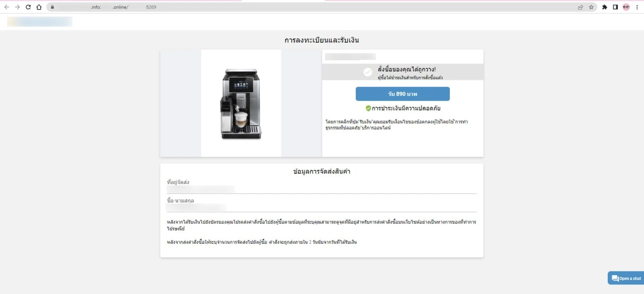Open the share icon next to the address bar
Viewport: 644px width, 294px height.
click(580, 7)
